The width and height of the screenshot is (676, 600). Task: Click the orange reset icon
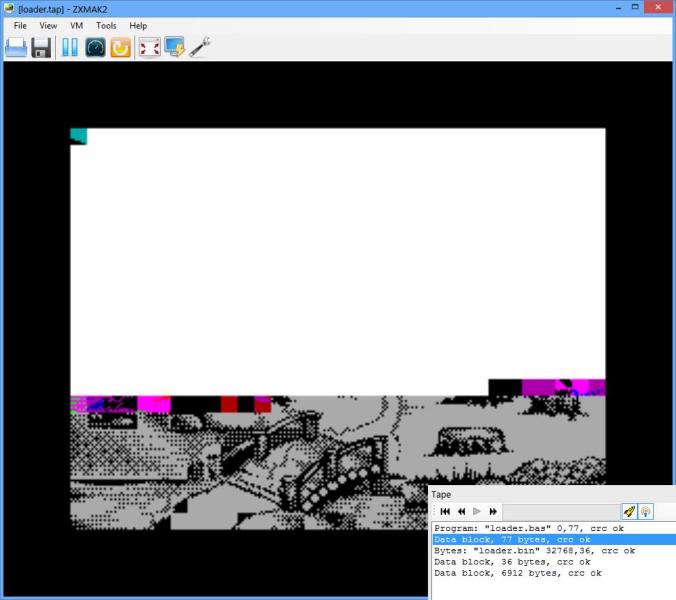pyautogui.click(x=120, y=47)
